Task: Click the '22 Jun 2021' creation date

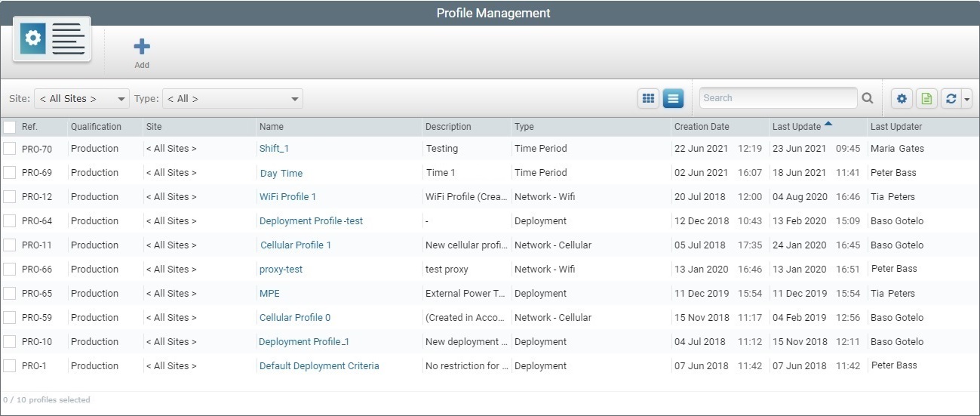Action: 702,149
